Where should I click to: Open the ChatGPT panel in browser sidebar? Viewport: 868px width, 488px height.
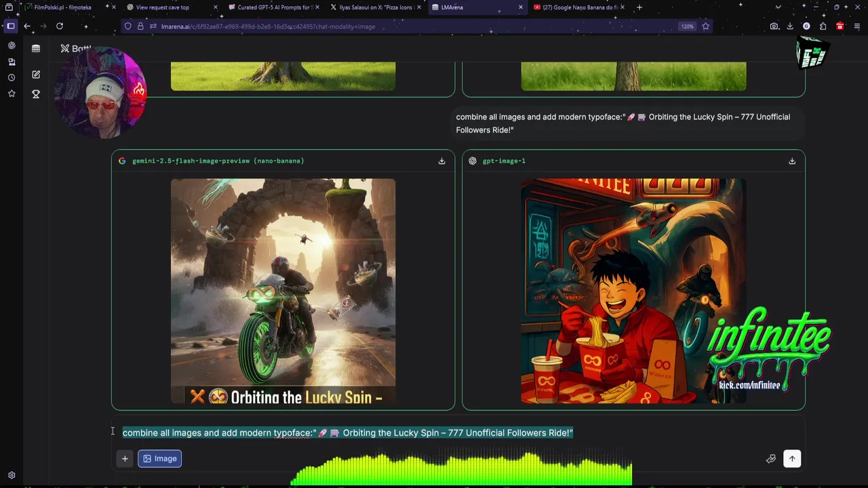12,45
